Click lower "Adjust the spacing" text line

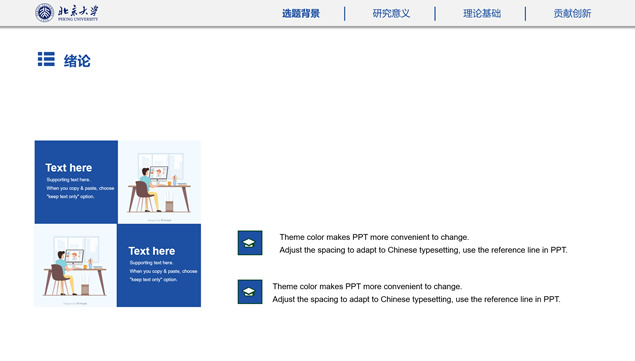coord(416,299)
